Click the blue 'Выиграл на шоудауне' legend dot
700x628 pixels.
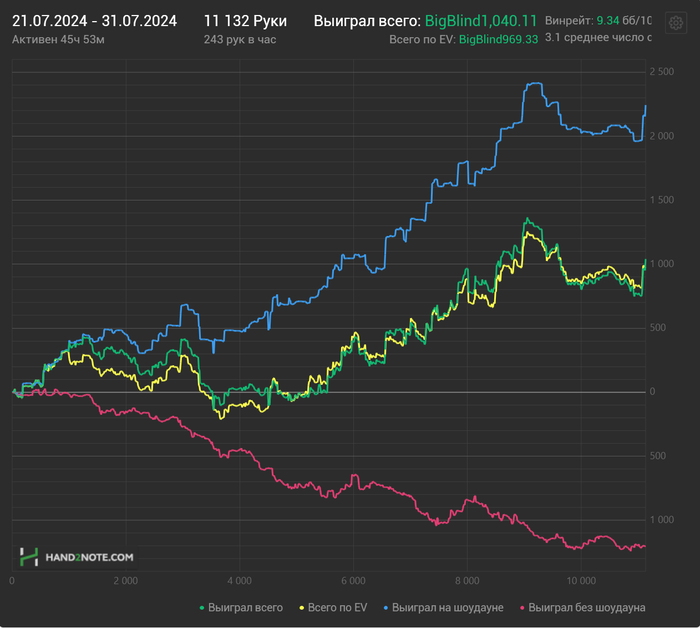click(x=386, y=608)
